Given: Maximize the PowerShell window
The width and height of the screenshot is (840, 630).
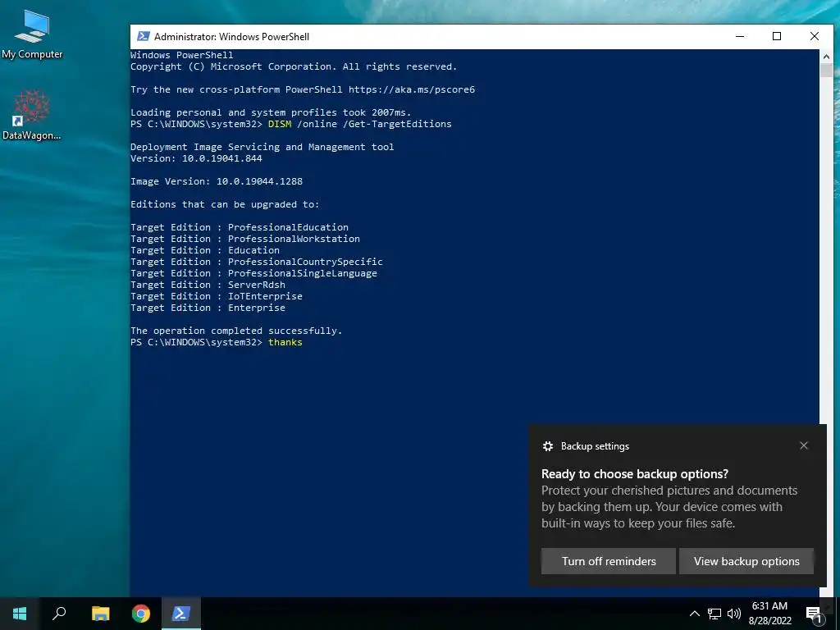Looking at the screenshot, I should (777, 36).
